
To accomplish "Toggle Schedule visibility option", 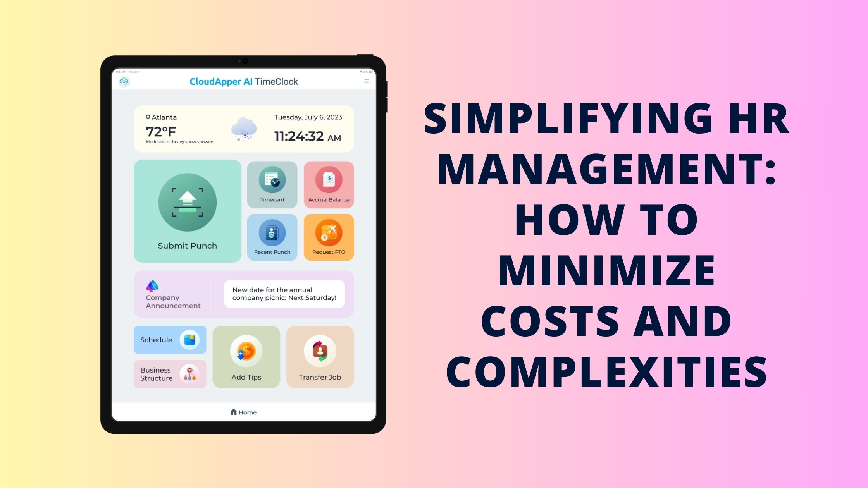I will tap(169, 339).
